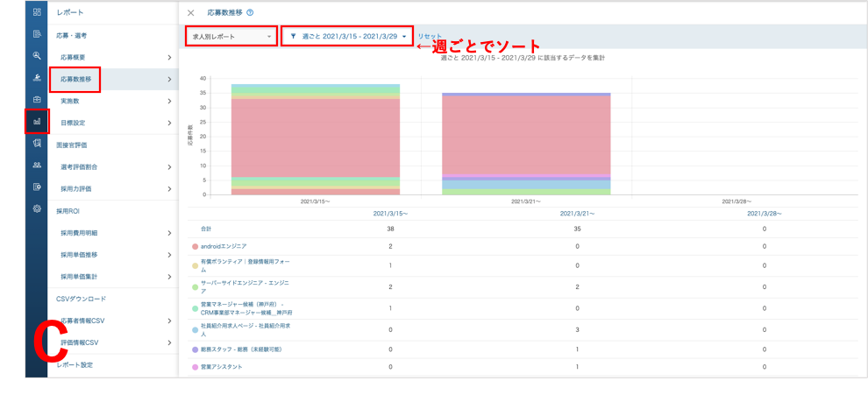Click the サーバーサイドエンジニア - エンジニア job name
This screenshot has width=868, height=409.
click(x=245, y=287)
